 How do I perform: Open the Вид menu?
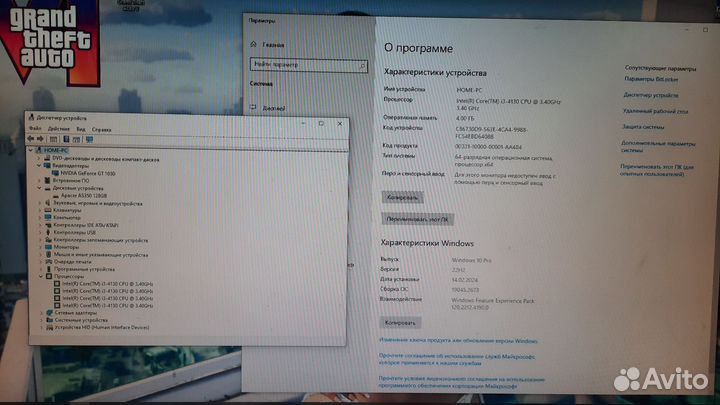click(81, 129)
